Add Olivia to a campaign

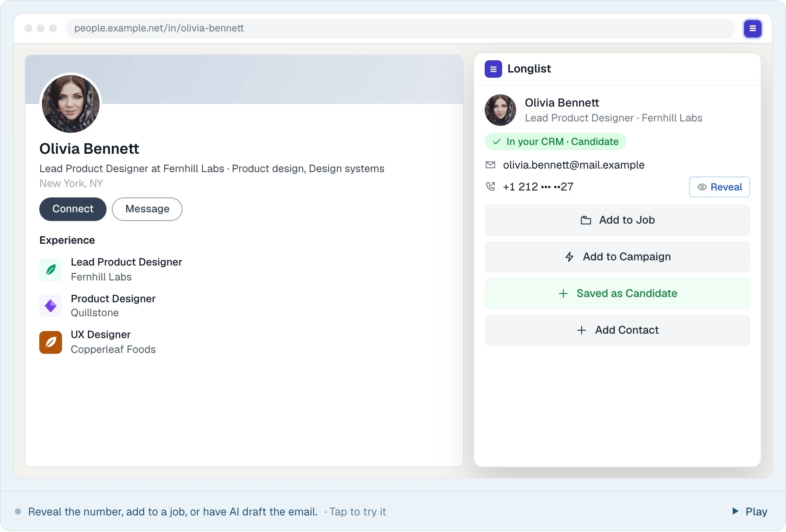coord(617,257)
